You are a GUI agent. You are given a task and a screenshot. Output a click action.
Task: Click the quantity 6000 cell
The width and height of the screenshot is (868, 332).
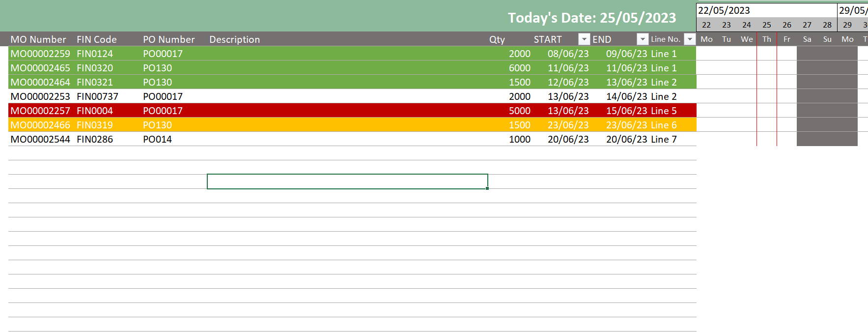pyautogui.click(x=519, y=68)
